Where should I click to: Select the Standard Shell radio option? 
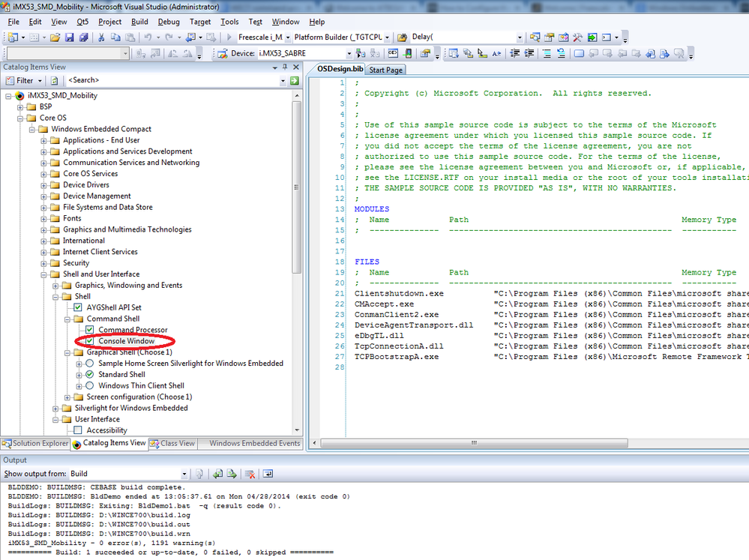click(x=90, y=375)
